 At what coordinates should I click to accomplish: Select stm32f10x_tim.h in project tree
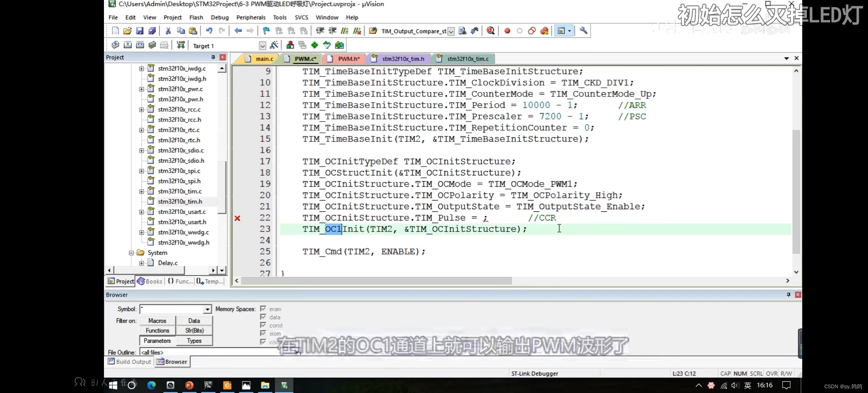[180, 202]
